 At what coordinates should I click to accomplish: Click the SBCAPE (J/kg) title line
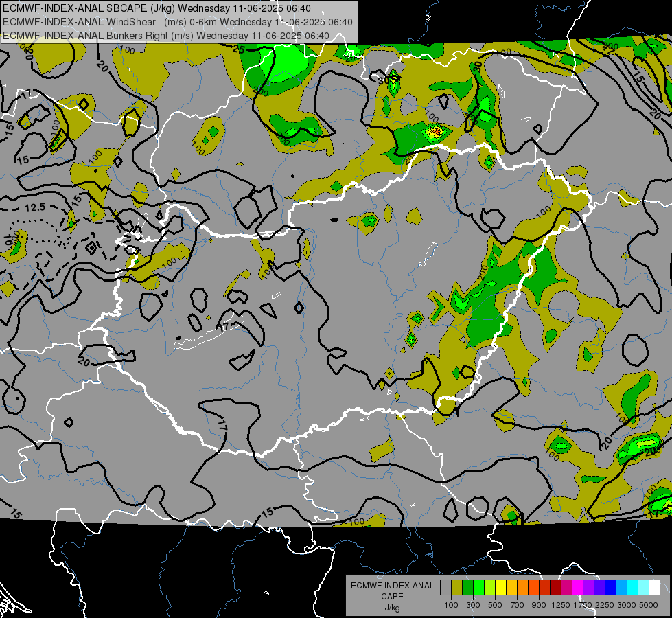[x=157, y=8]
